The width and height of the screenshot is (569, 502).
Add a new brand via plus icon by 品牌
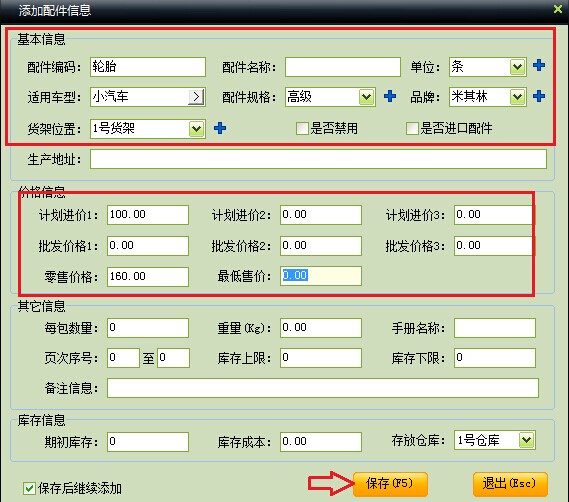539,96
